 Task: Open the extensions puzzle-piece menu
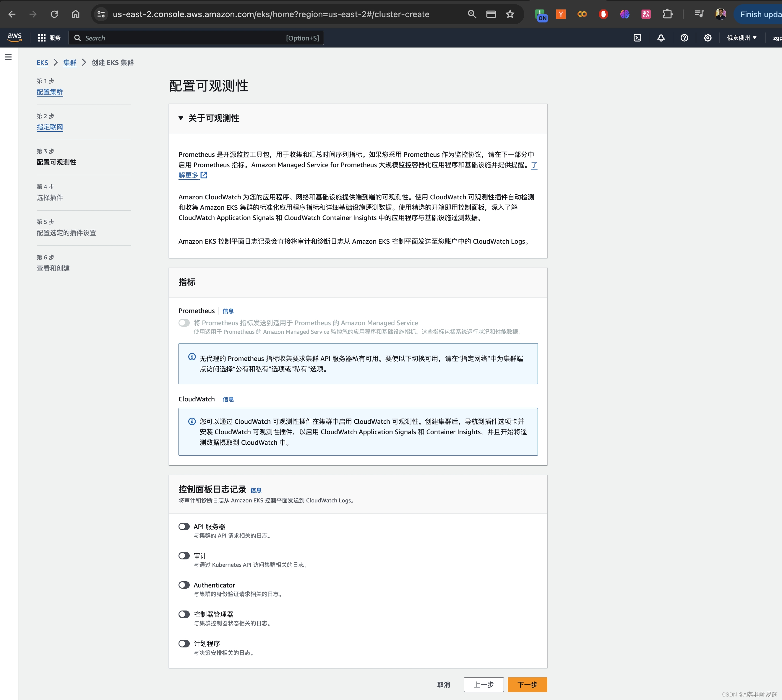(667, 14)
